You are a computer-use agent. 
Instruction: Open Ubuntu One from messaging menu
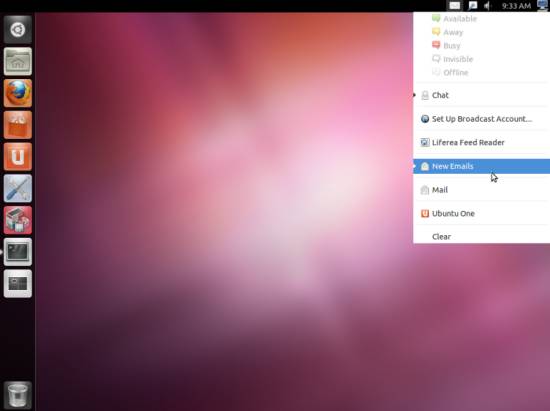[481, 213]
